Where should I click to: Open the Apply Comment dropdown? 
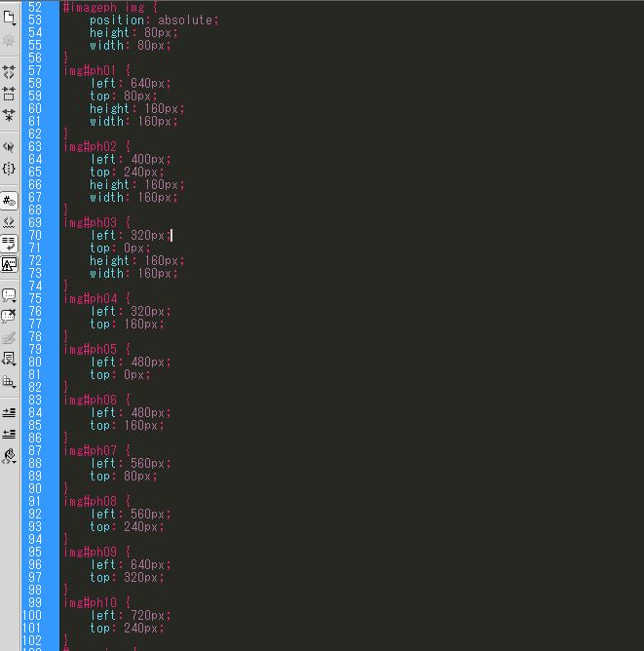(9, 295)
